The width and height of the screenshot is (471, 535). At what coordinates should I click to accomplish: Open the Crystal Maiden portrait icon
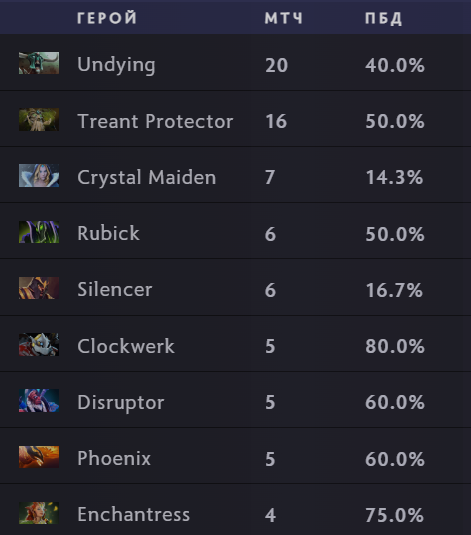pos(39,175)
